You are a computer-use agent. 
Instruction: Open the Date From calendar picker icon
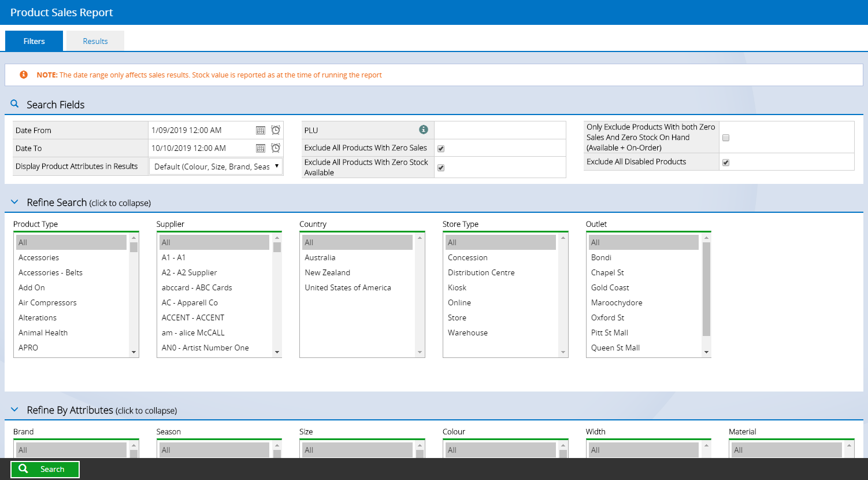261,130
